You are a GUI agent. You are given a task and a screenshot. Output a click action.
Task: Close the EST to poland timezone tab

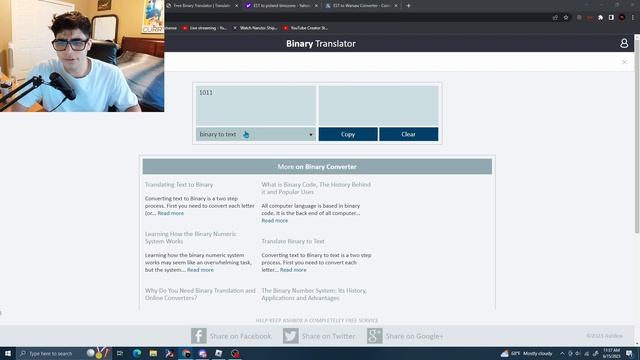pos(316,6)
